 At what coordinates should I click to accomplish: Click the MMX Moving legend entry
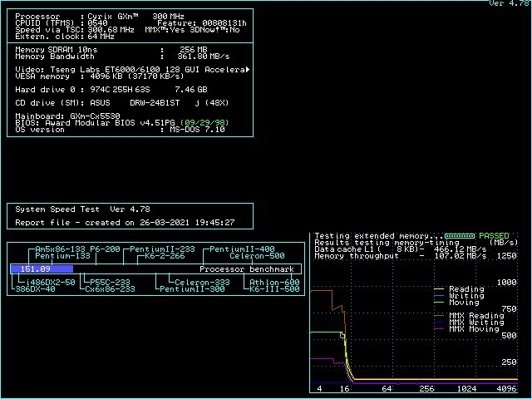pyautogui.click(x=466, y=329)
